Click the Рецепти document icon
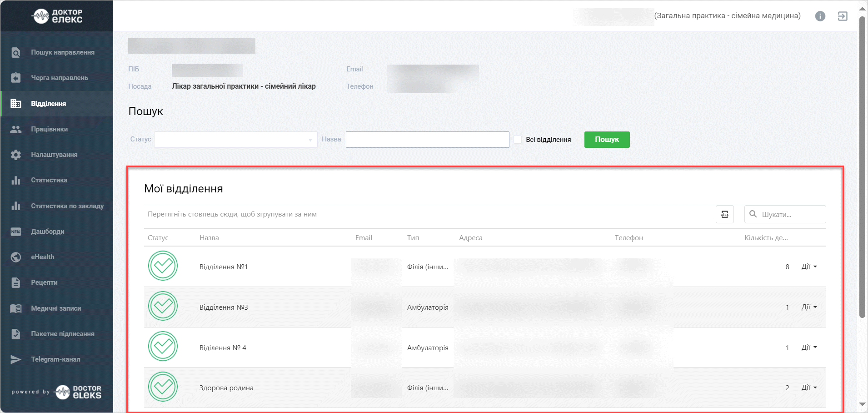Screen dimensions: 868x413 click(16, 282)
